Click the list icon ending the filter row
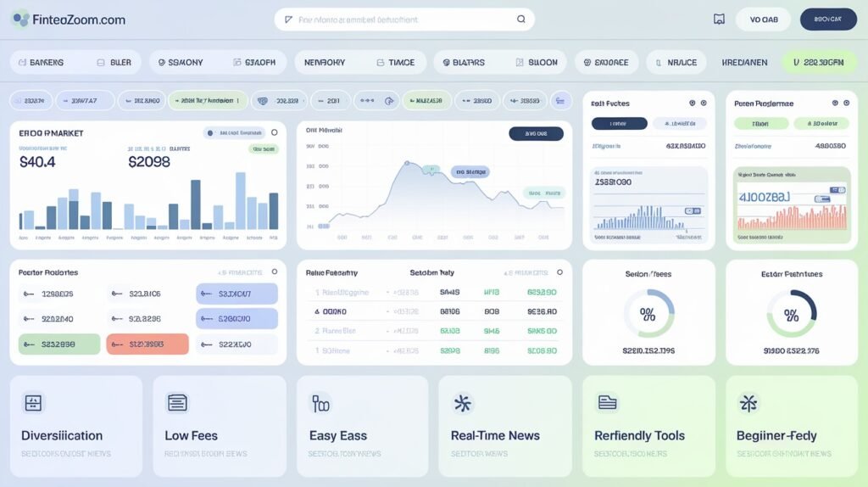Screen dimensions: 868x487 [560, 101]
